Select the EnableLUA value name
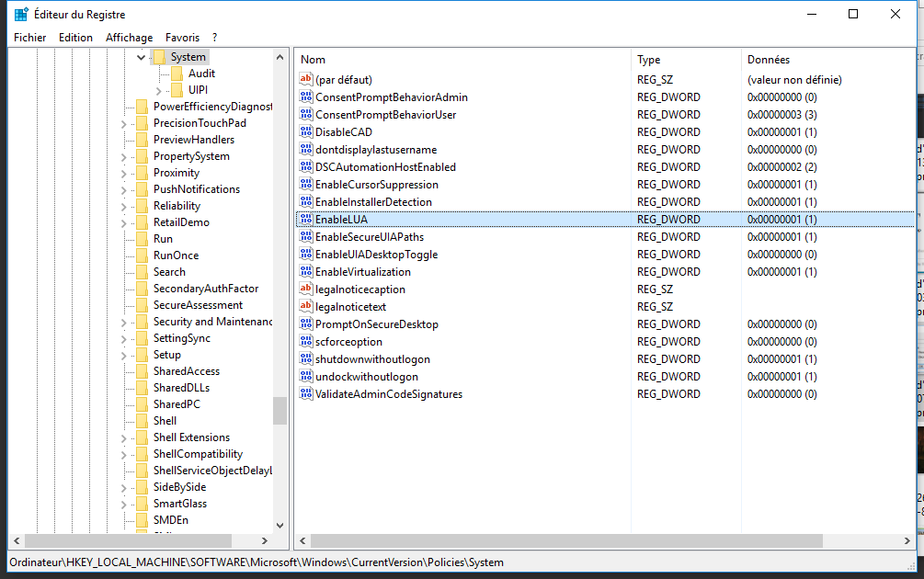 (341, 219)
